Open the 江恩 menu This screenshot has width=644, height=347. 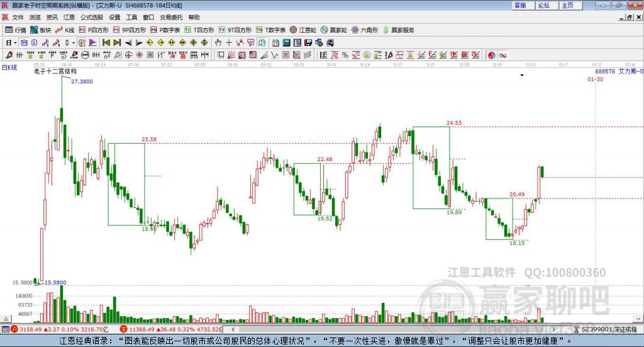pos(69,17)
